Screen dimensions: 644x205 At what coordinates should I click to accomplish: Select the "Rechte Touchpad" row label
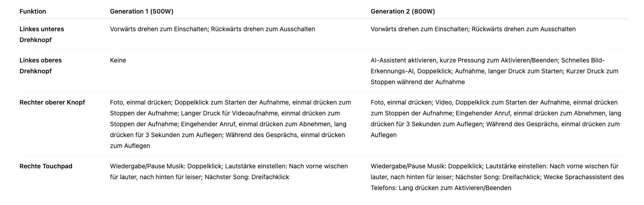tap(46, 166)
